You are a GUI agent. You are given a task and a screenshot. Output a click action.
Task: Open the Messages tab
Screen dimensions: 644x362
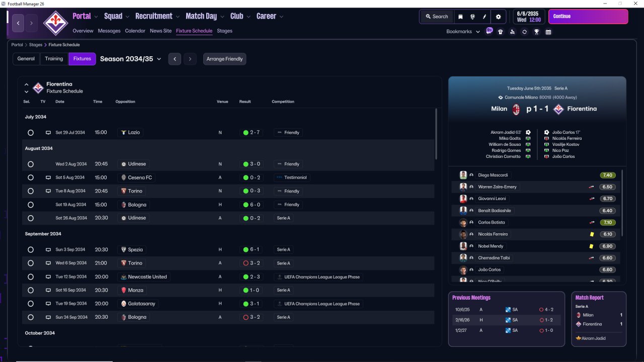[x=109, y=31]
